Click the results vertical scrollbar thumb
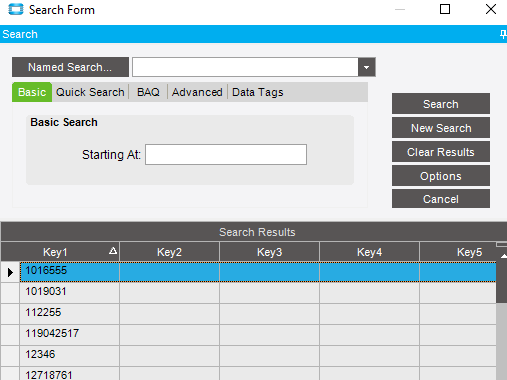Screen dimensions: 507x380 tap(502, 282)
